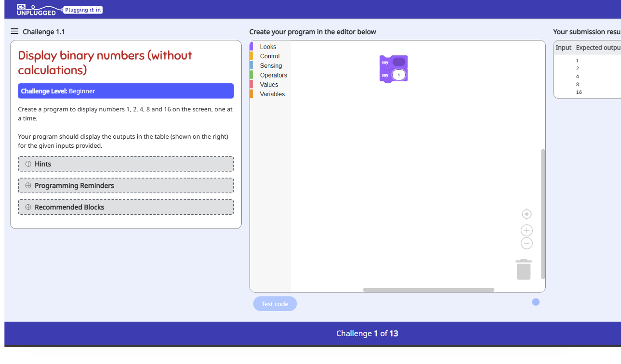Open the Operators block category

click(273, 75)
